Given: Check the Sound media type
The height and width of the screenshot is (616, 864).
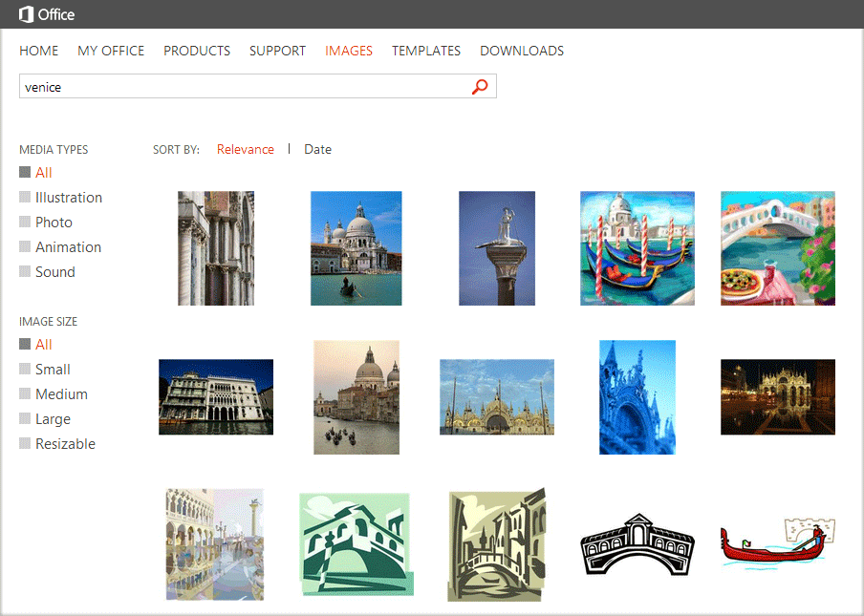Looking at the screenshot, I should pyautogui.click(x=24, y=271).
